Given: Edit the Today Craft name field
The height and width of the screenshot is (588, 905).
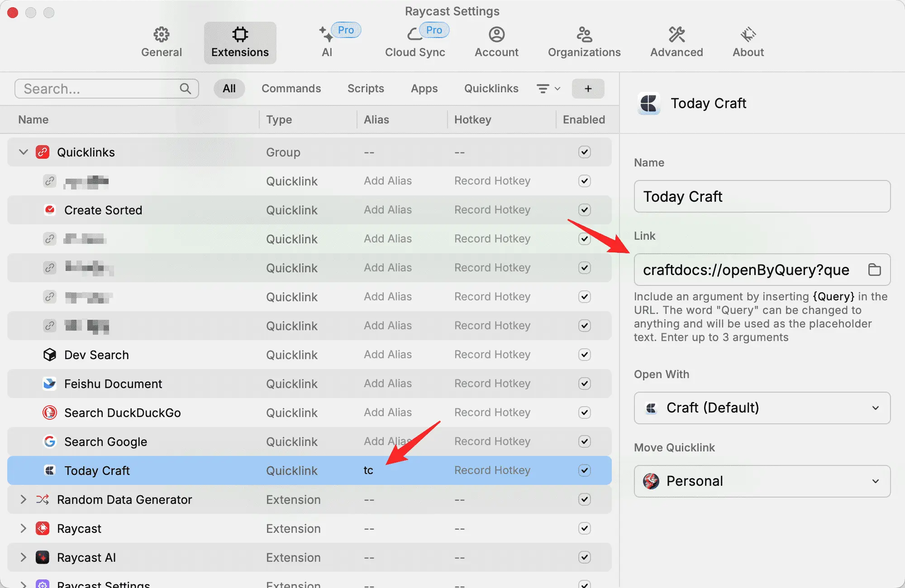Looking at the screenshot, I should [762, 196].
